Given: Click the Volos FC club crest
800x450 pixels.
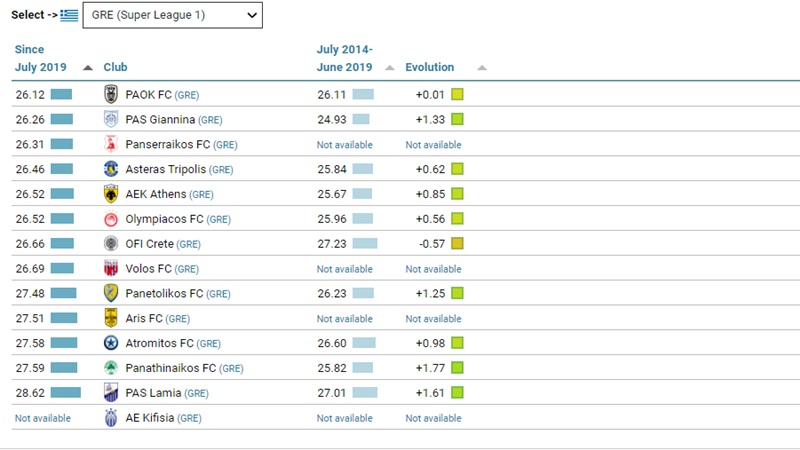Looking at the screenshot, I should click(111, 269).
